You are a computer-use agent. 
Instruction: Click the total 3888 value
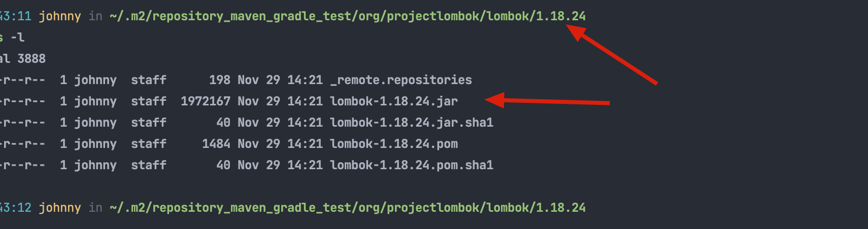(31, 59)
